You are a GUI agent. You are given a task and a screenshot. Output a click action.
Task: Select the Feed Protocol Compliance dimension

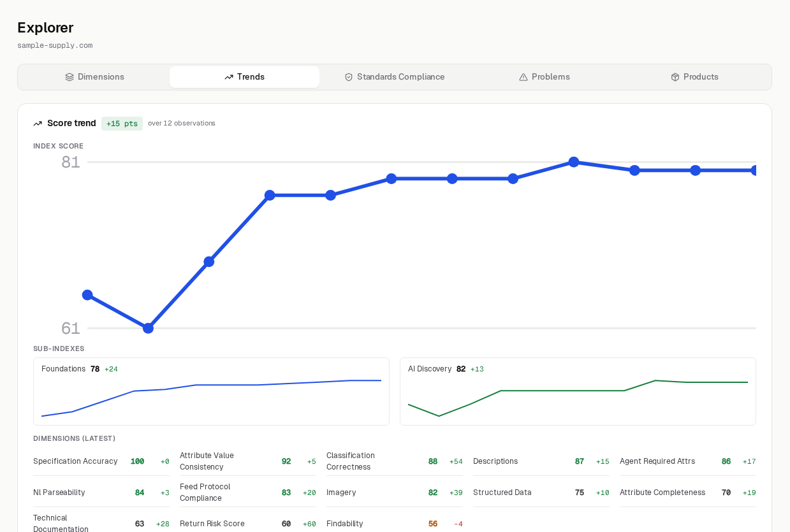click(x=248, y=492)
